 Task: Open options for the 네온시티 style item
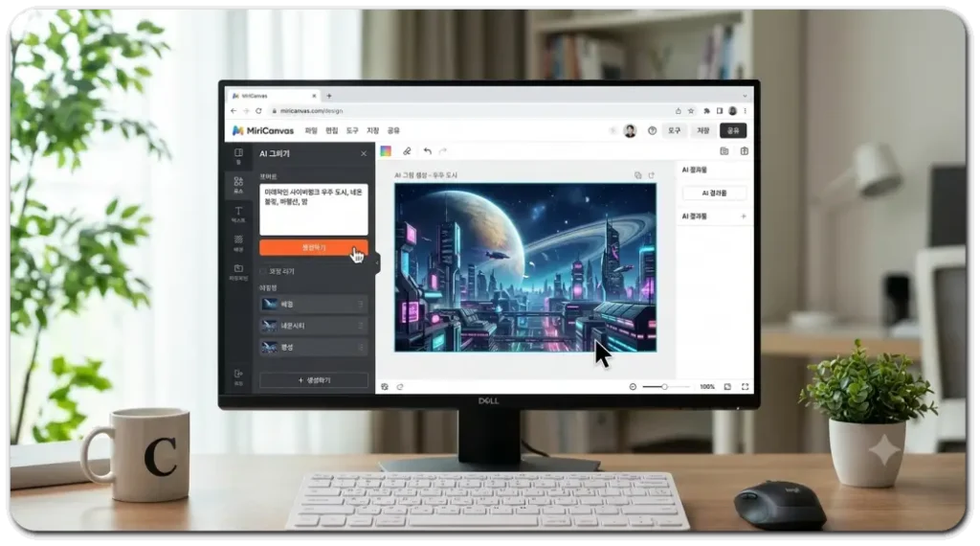tap(361, 326)
